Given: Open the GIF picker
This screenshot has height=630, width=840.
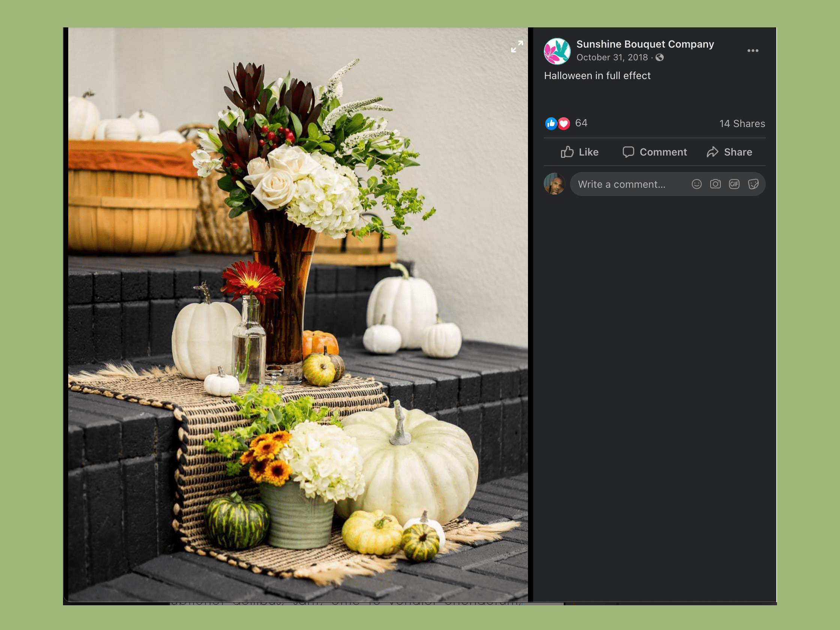Looking at the screenshot, I should [x=734, y=184].
